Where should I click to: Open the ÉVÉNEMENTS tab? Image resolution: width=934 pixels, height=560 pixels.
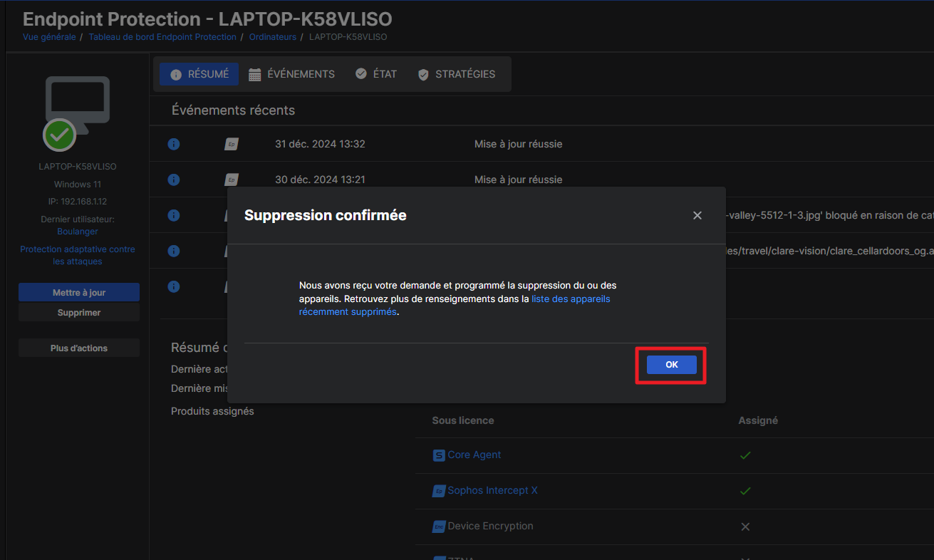[x=291, y=74]
